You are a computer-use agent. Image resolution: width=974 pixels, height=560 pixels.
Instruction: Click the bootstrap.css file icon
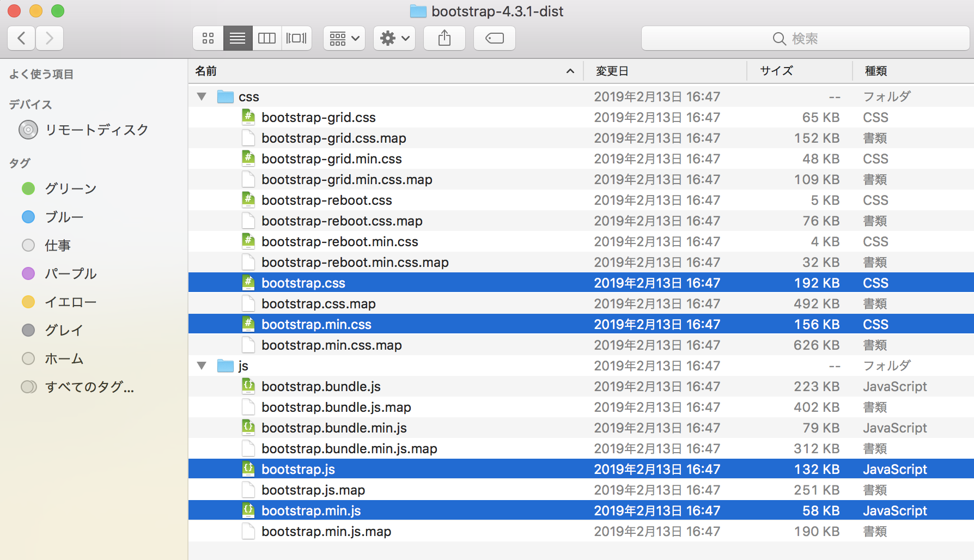coord(248,283)
